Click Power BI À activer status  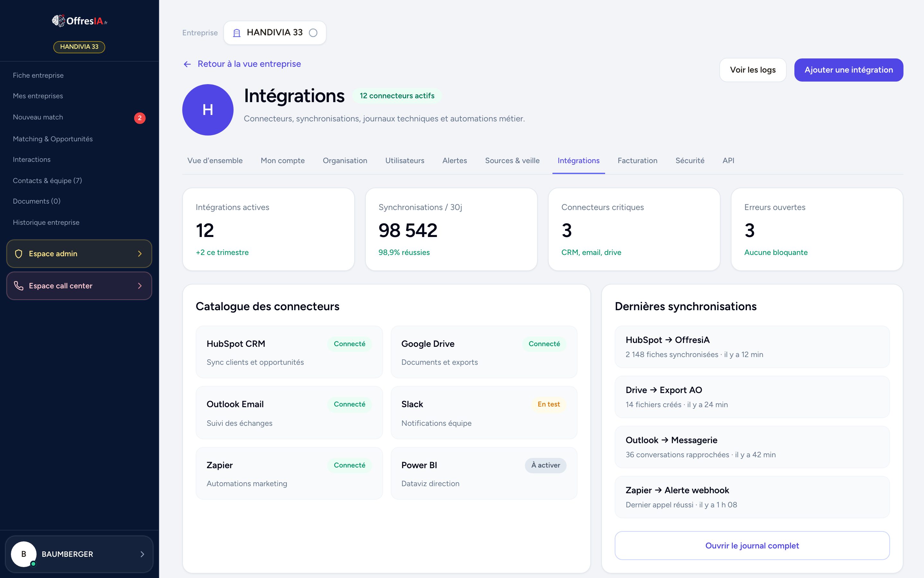click(546, 465)
